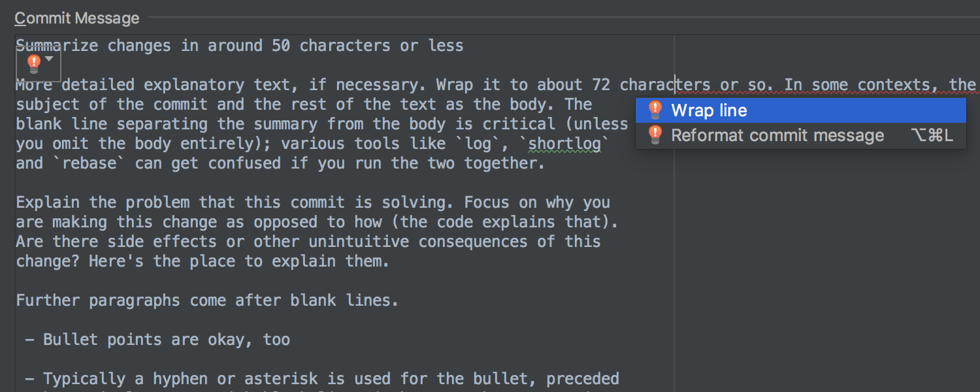The width and height of the screenshot is (980, 392).
Task: Place cursor in the summary line text
Action: click(240, 46)
